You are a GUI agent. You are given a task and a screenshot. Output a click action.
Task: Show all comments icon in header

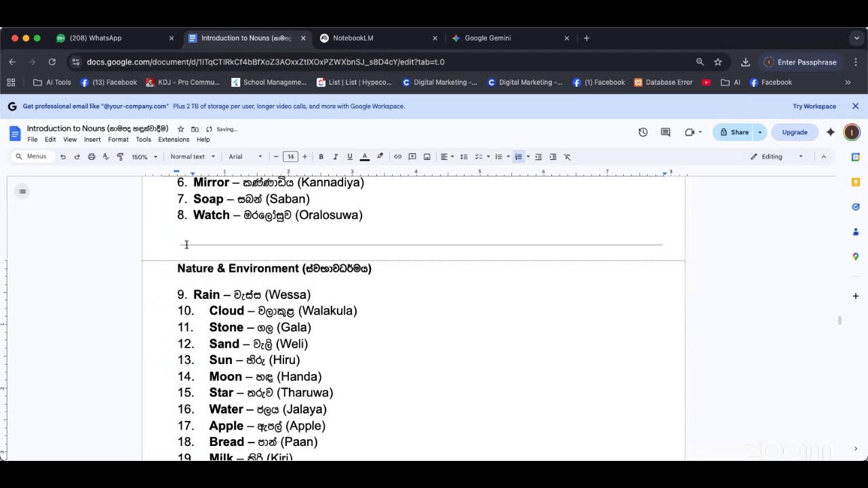(x=665, y=132)
